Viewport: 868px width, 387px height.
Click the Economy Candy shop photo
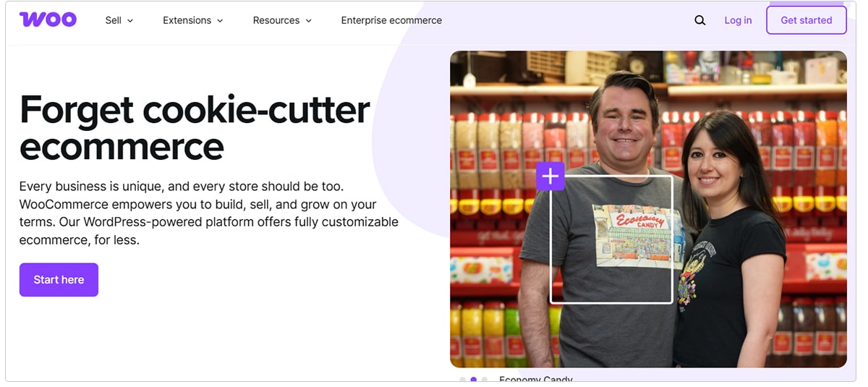(x=648, y=209)
